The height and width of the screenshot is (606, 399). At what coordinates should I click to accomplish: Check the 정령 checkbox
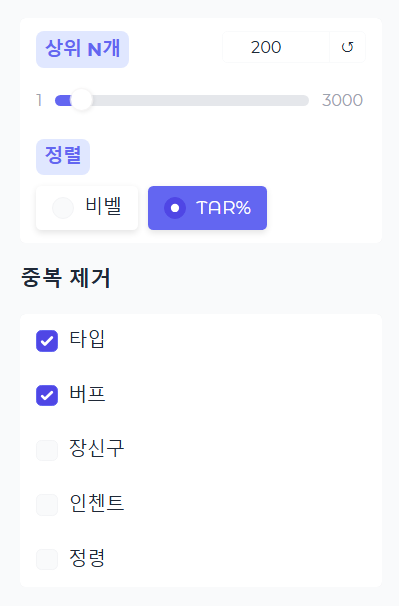click(x=47, y=559)
